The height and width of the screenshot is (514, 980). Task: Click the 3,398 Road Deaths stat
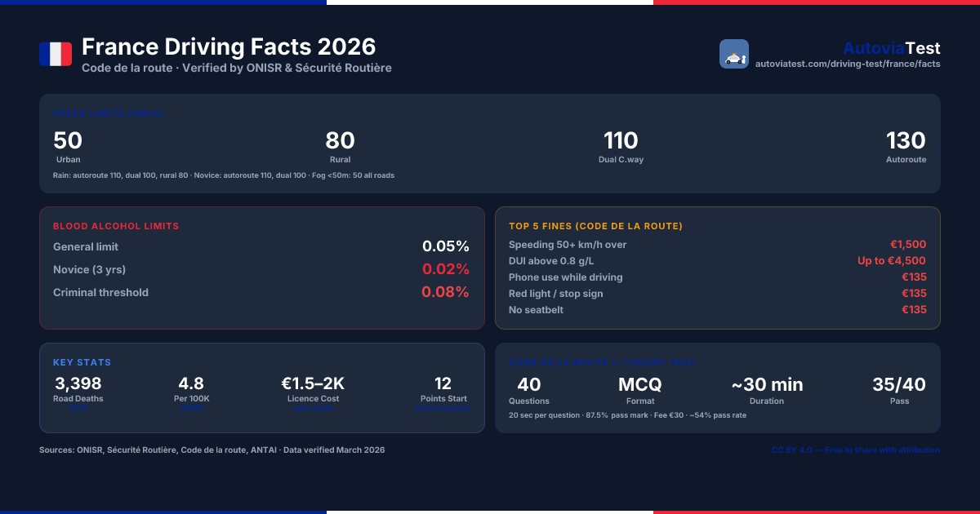coord(78,391)
